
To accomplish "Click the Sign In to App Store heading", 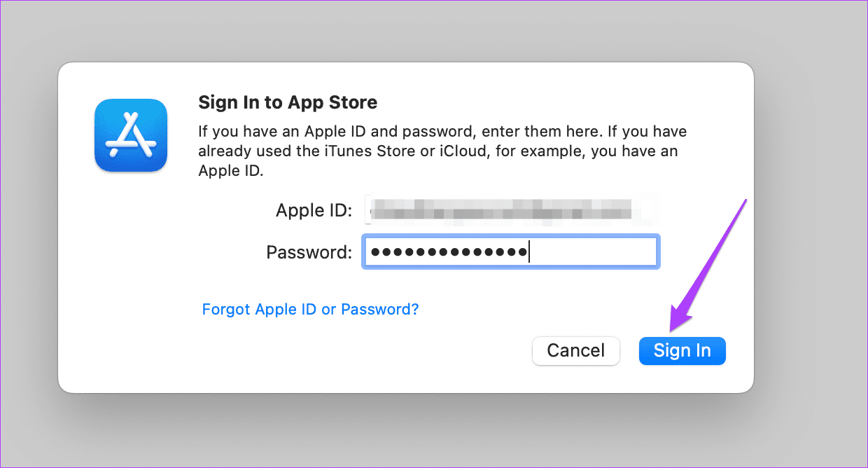I will pos(288,102).
